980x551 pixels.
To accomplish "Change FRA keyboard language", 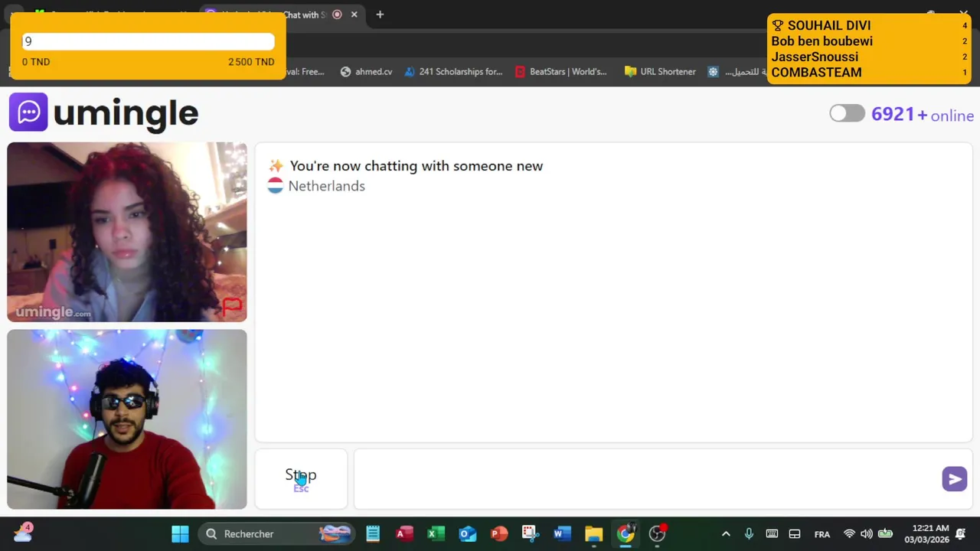I will (x=822, y=534).
